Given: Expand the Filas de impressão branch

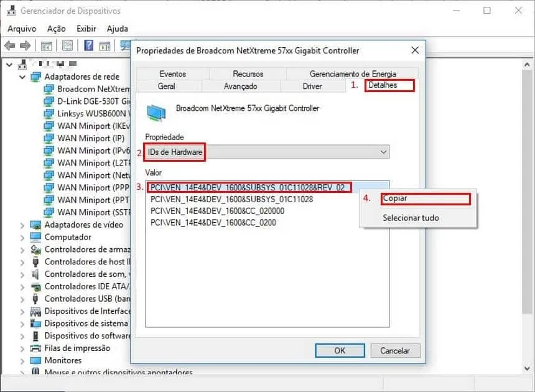Looking at the screenshot, I should 22,348.
